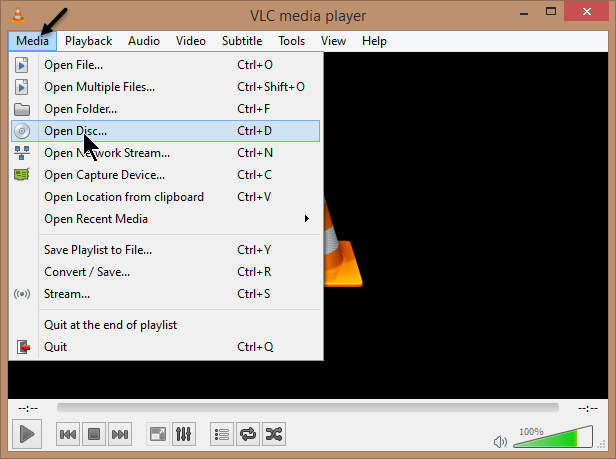Click the VLC cone icon in title bar
The width and height of the screenshot is (616, 459).
pyautogui.click(x=18, y=15)
